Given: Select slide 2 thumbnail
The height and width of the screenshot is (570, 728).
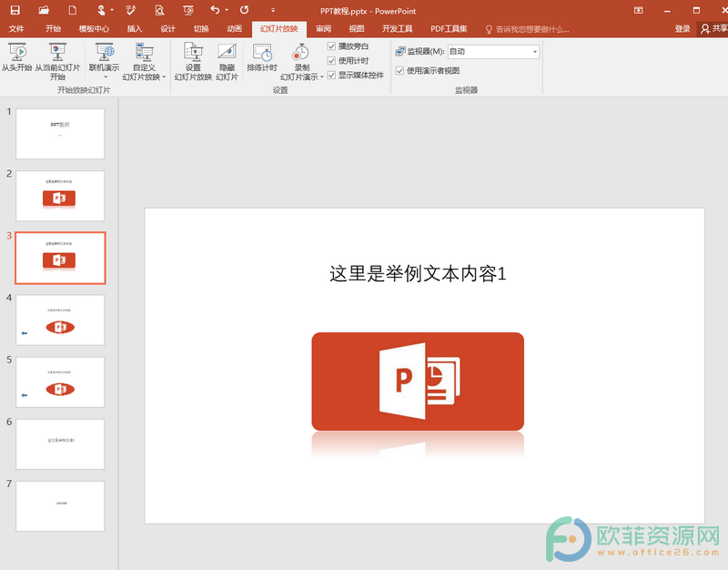Looking at the screenshot, I should pos(60,196).
